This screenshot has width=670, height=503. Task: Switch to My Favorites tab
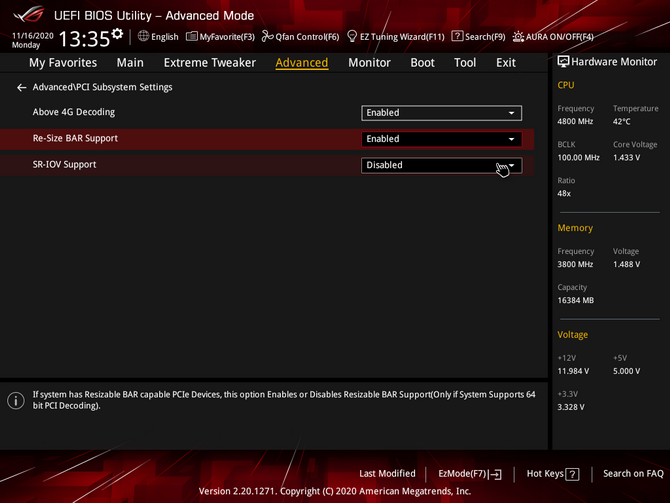63,63
